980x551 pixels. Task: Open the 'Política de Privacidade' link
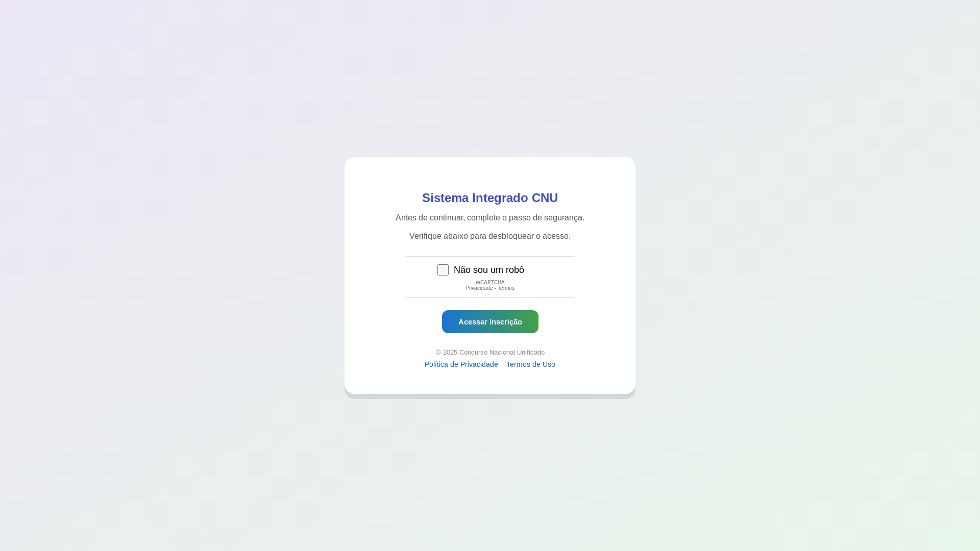tap(461, 364)
